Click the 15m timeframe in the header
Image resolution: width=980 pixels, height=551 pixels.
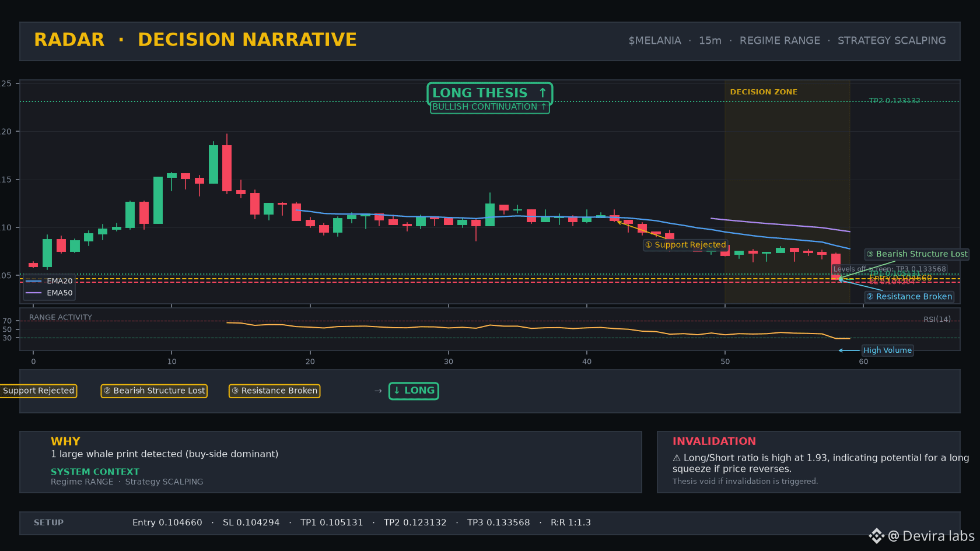click(x=710, y=41)
